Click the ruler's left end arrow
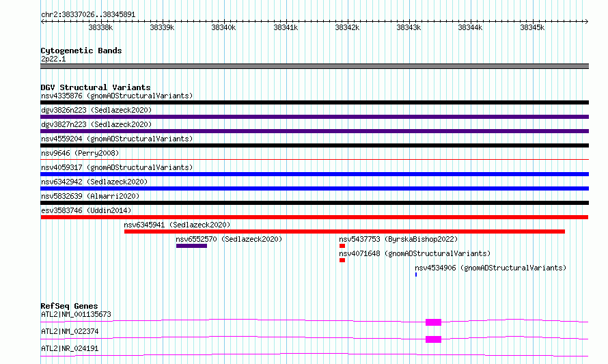This screenshot has width=608, height=364. [x=42, y=22]
